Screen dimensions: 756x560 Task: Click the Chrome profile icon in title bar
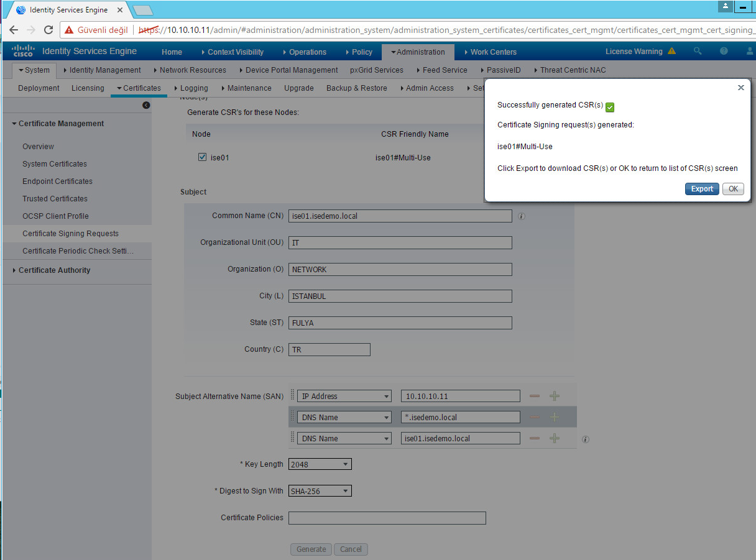[x=725, y=6]
